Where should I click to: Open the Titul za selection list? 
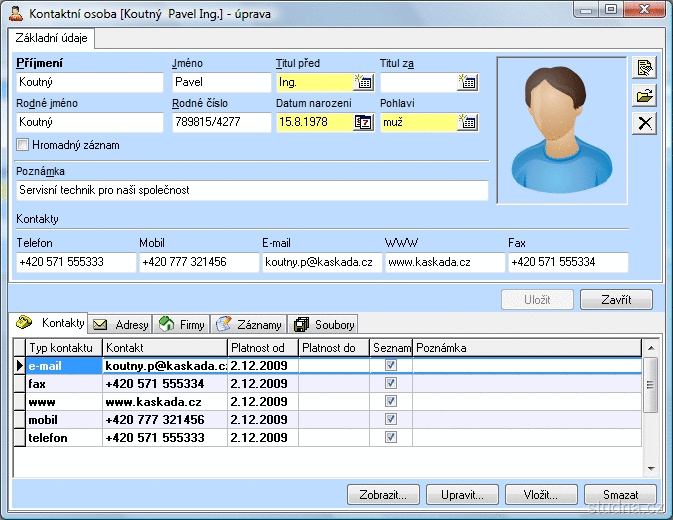(x=467, y=82)
